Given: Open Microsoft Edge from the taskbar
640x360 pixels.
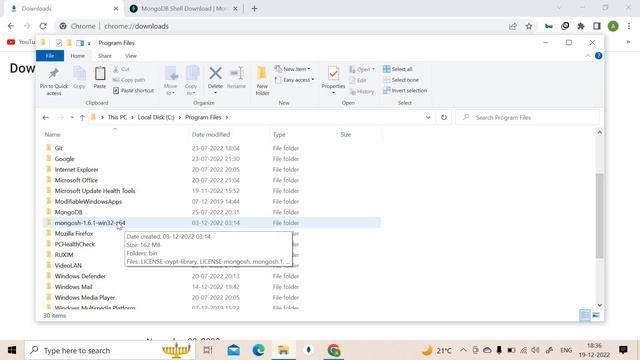Looking at the screenshot, I should (x=258, y=350).
